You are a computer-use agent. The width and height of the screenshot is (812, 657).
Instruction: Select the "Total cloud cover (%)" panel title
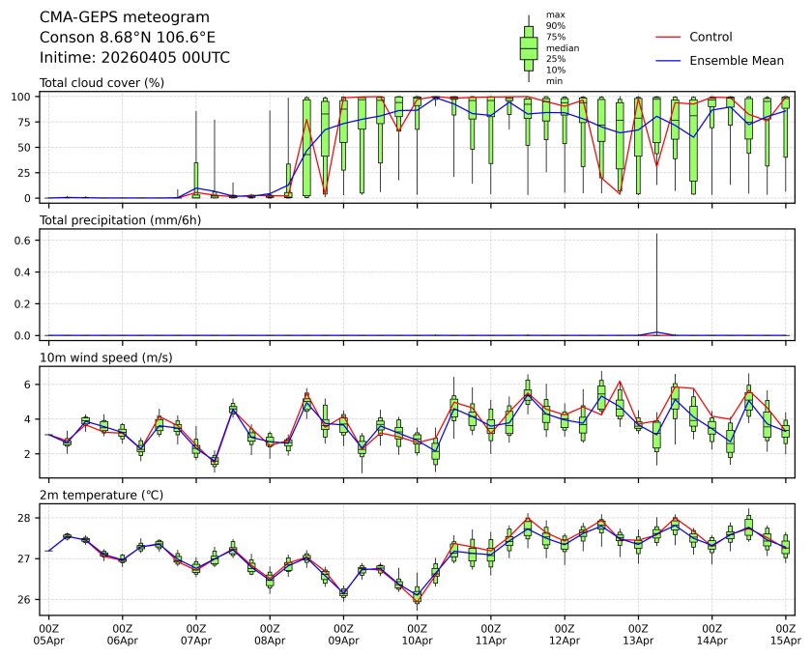point(101,82)
